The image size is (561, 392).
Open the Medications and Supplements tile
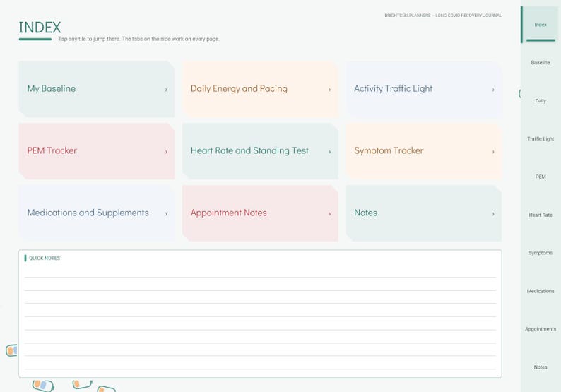tap(97, 213)
